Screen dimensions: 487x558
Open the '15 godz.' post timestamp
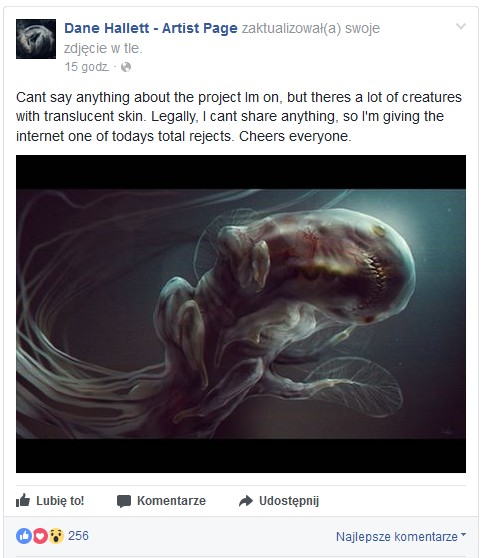pos(87,67)
